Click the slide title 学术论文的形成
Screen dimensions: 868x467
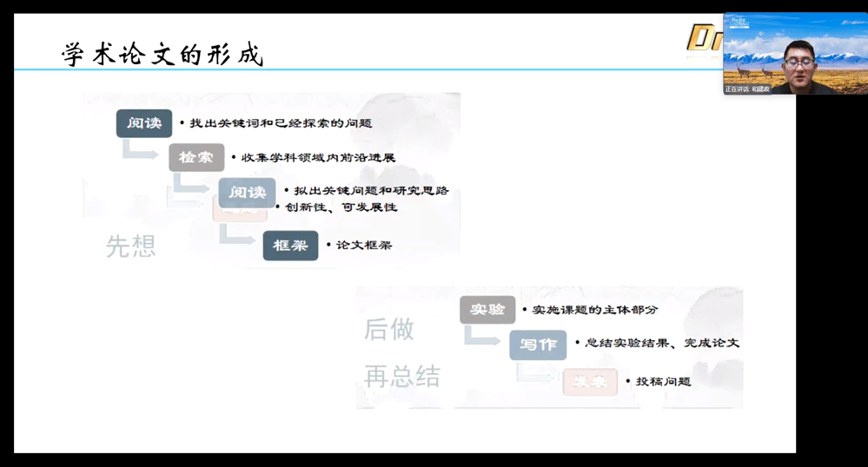[162, 55]
